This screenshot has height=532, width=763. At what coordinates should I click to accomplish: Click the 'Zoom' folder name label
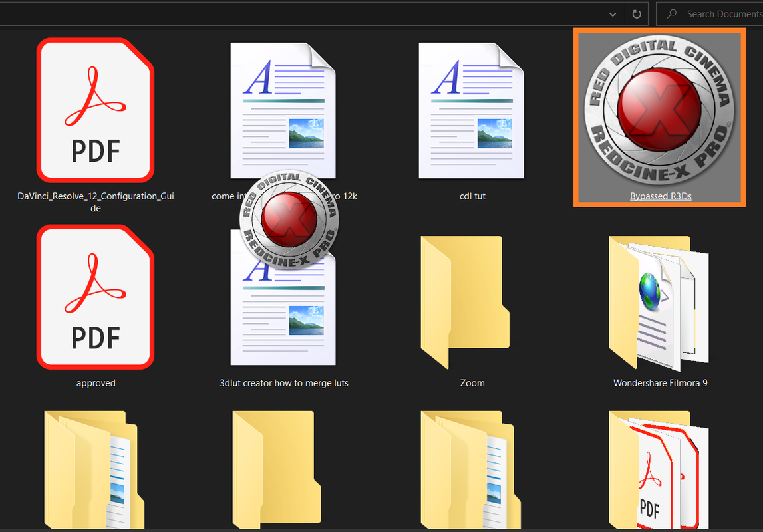472,383
